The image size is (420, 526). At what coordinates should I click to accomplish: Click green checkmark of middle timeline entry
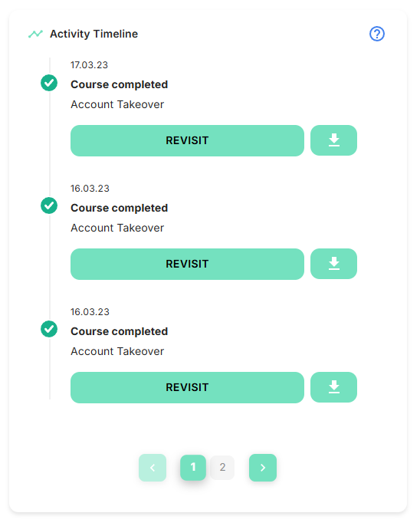click(x=49, y=205)
